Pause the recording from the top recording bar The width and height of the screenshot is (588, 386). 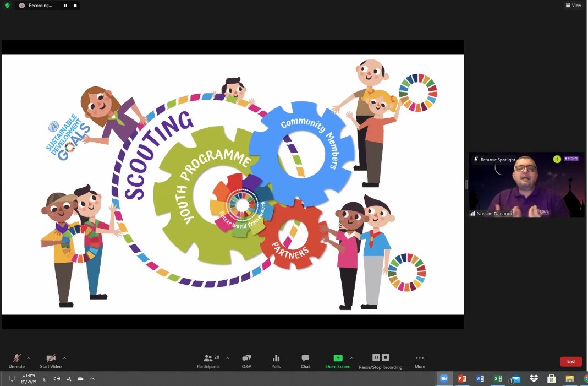click(x=65, y=6)
